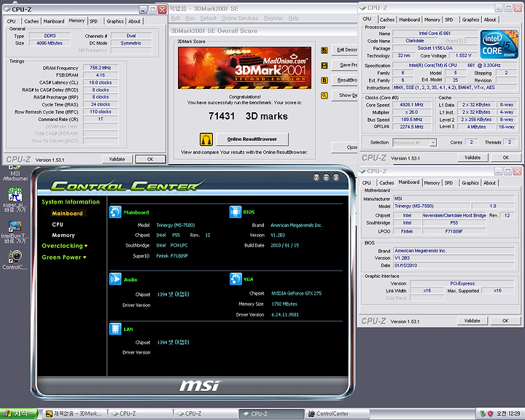
Task: Open About tab in mainboard CPU-Z window
Action: coord(489,183)
